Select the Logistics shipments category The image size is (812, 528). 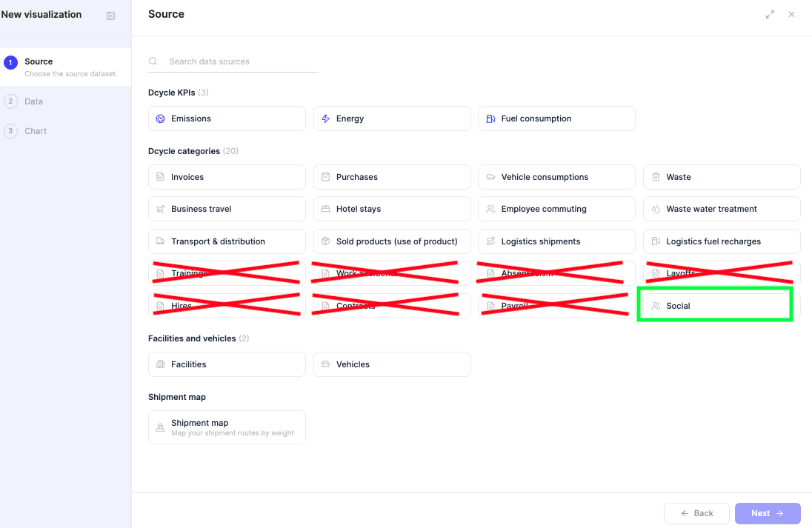(x=556, y=241)
